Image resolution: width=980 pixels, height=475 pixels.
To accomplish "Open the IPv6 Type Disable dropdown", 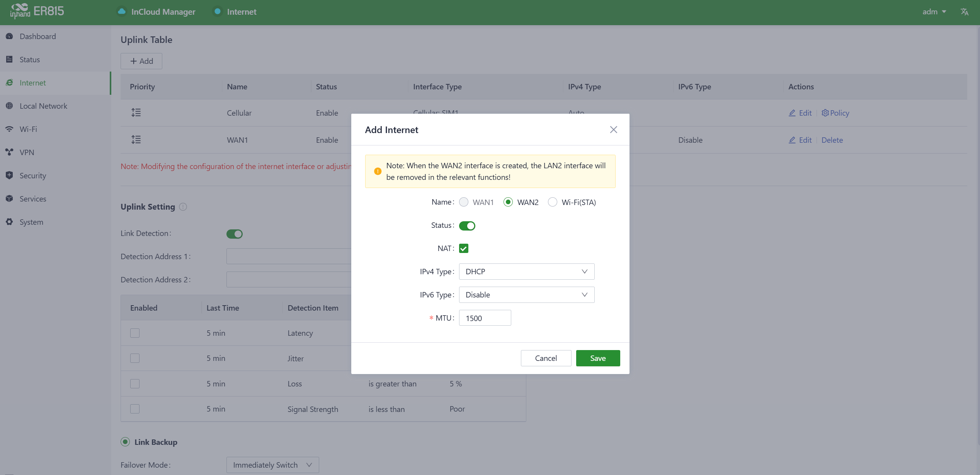I will click(x=526, y=295).
